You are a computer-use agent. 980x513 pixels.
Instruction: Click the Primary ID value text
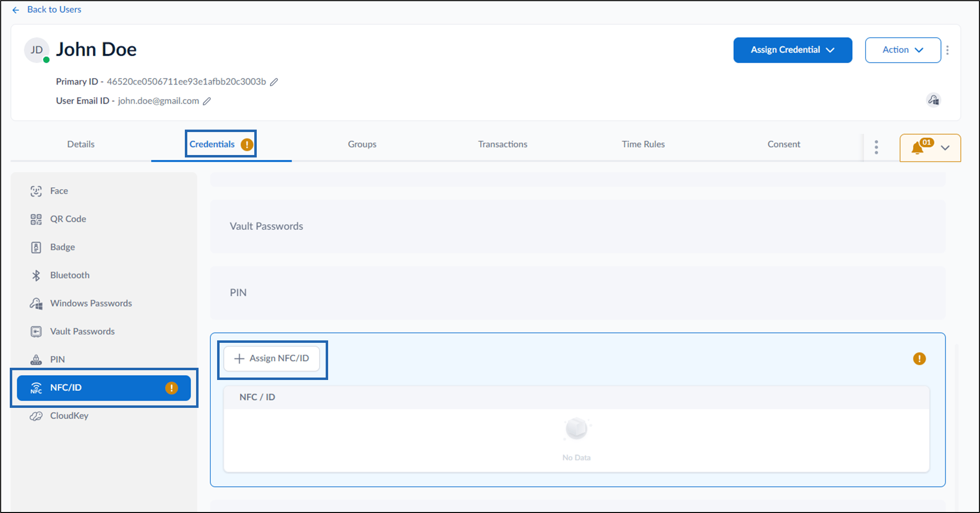[186, 82]
